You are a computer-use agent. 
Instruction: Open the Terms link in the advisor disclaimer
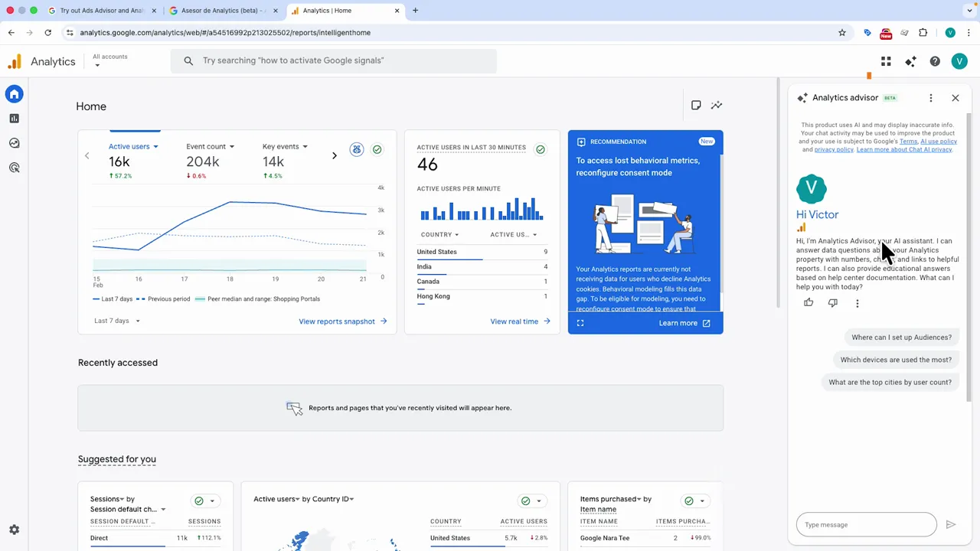(x=908, y=142)
